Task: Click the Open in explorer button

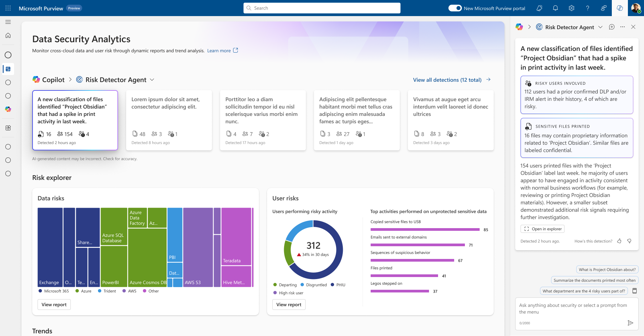Action: 542,229
